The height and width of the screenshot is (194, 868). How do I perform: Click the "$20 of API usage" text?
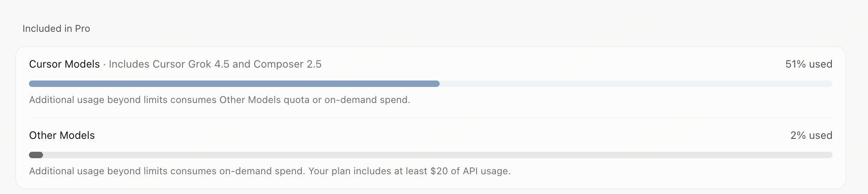click(469, 171)
